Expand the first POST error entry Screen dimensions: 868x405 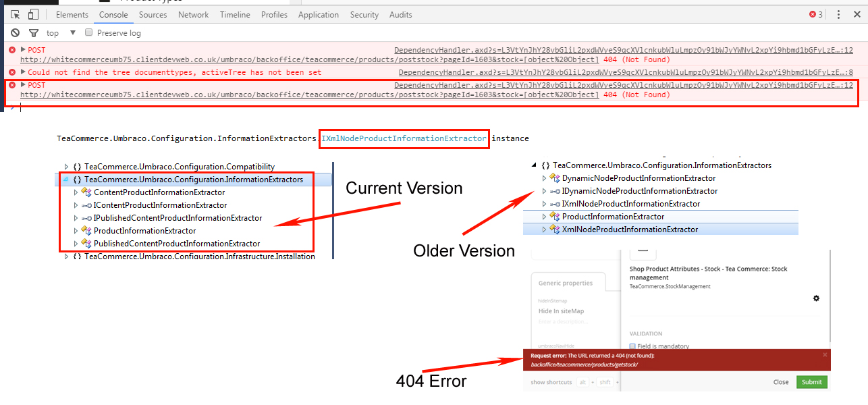point(23,50)
